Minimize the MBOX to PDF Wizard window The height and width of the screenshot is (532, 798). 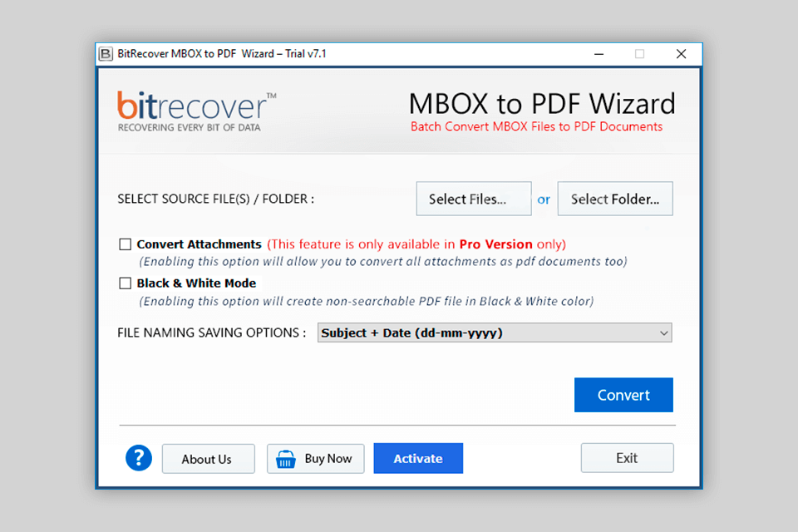pyautogui.click(x=599, y=54)
